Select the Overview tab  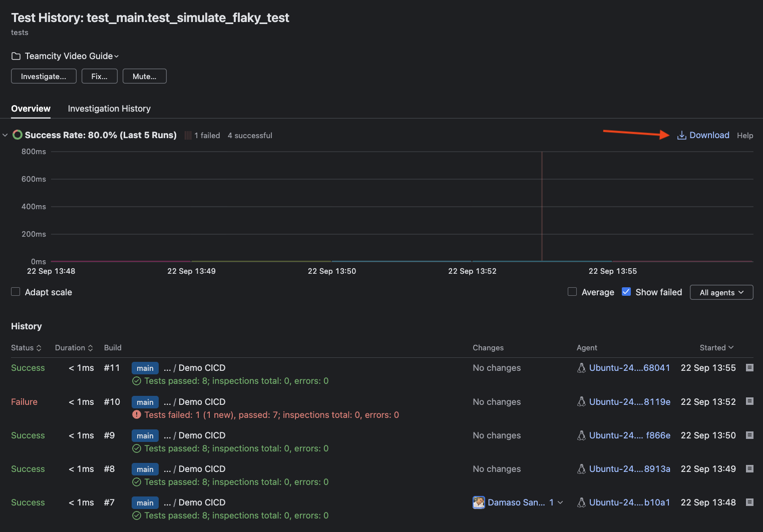(x=31, y=109)
